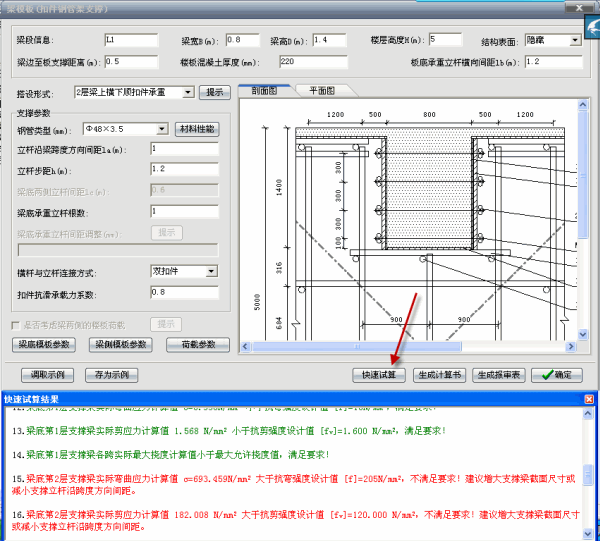Screen dimensions: 600x541
Task: Click the 梁底承重立杆根数 input field
Action: [184, 211]
